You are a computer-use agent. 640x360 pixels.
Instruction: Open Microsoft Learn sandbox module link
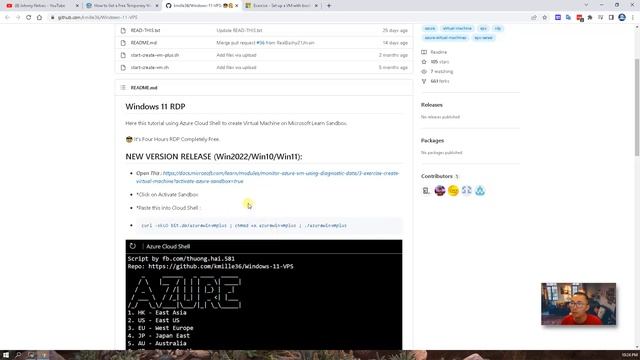pos(267,177)
